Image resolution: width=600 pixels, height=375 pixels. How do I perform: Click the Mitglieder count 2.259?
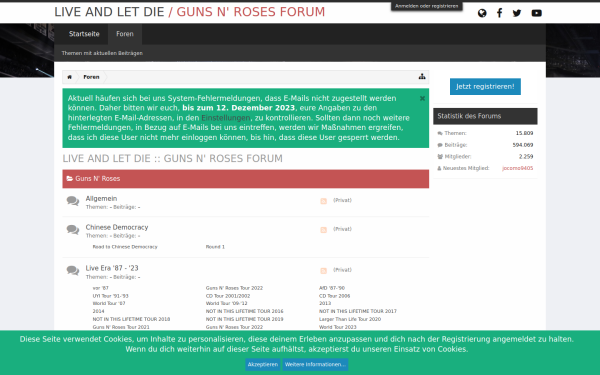click(526, 157)
